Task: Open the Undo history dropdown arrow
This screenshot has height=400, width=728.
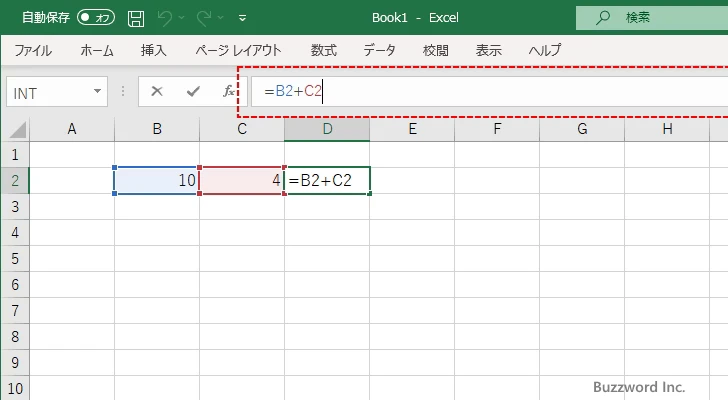Action: click(x=182, y=18)
